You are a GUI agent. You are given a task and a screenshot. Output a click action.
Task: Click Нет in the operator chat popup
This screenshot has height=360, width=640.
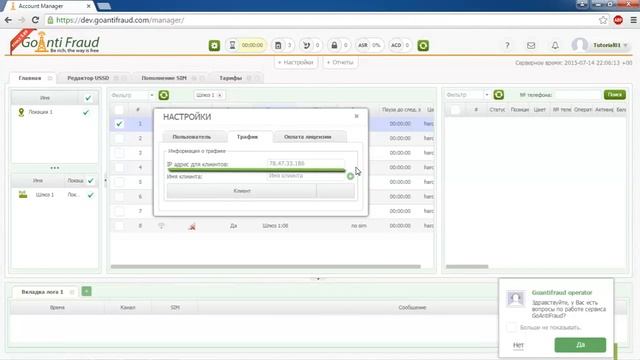tap(518, 345)
